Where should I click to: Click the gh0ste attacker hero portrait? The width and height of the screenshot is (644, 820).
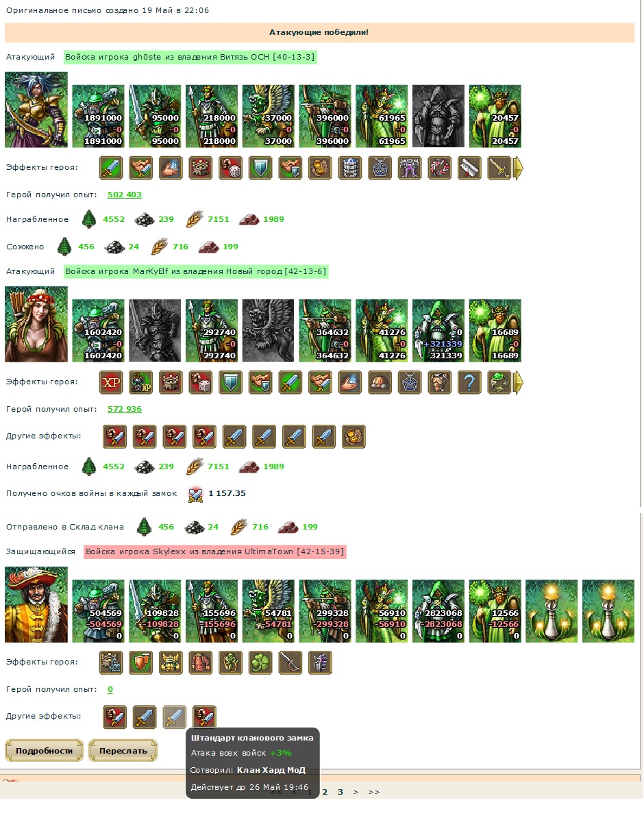pyautogui.click(x=36, y=110)
